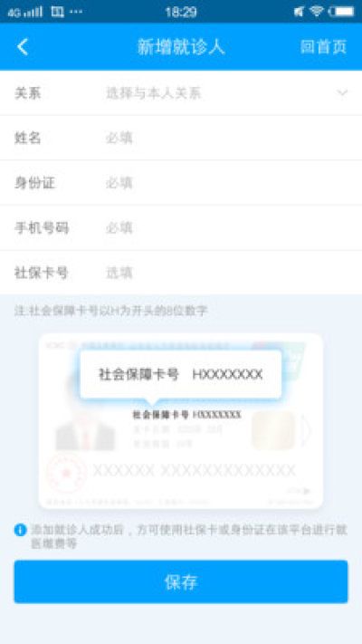Screen dimensions: 362x644
Task: Tap the blue 保存 button
Action: [181, 582]
